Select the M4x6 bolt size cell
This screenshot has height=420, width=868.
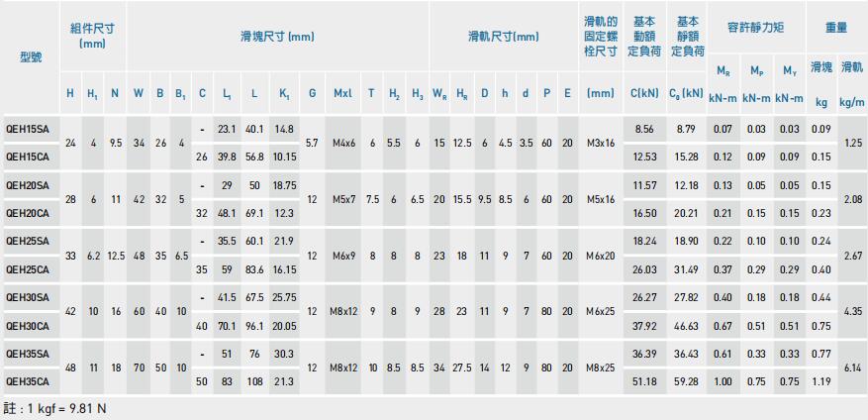pyautogui.click(x=342, y=143)
